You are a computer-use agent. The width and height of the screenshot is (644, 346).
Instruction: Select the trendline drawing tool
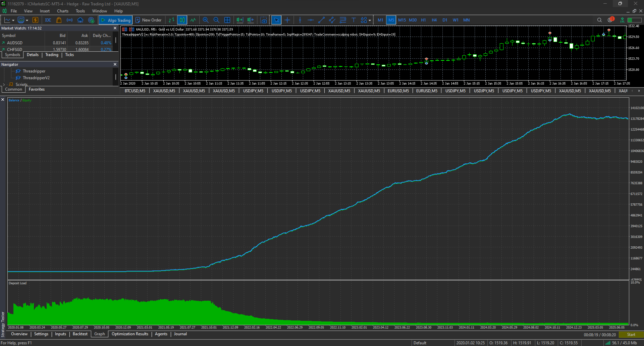[x=321, y=20]
